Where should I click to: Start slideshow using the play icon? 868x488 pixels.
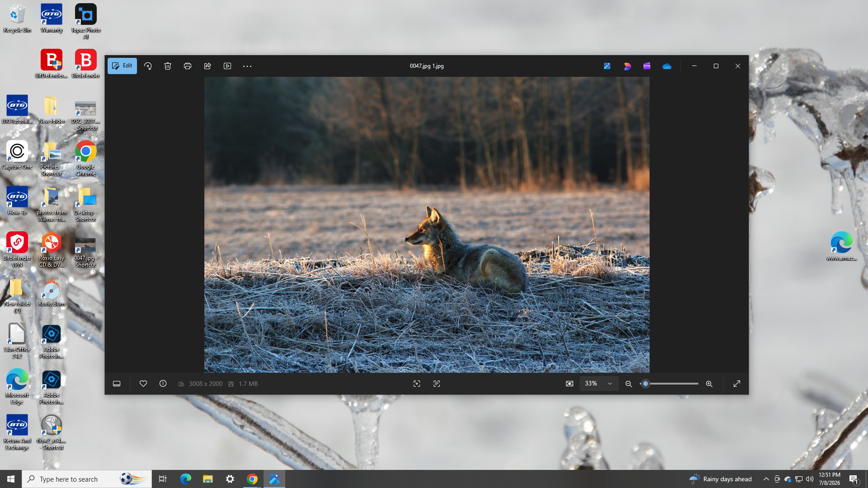[x=227, y=66]
